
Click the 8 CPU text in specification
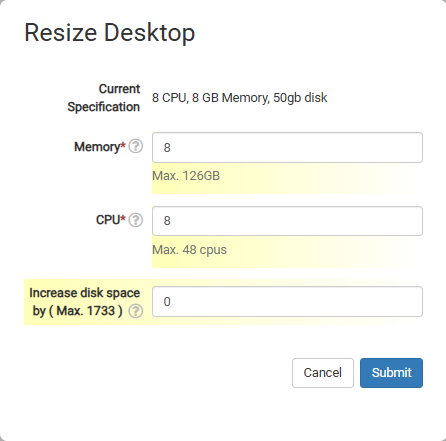pyautogui.click(x=169, y=98)
